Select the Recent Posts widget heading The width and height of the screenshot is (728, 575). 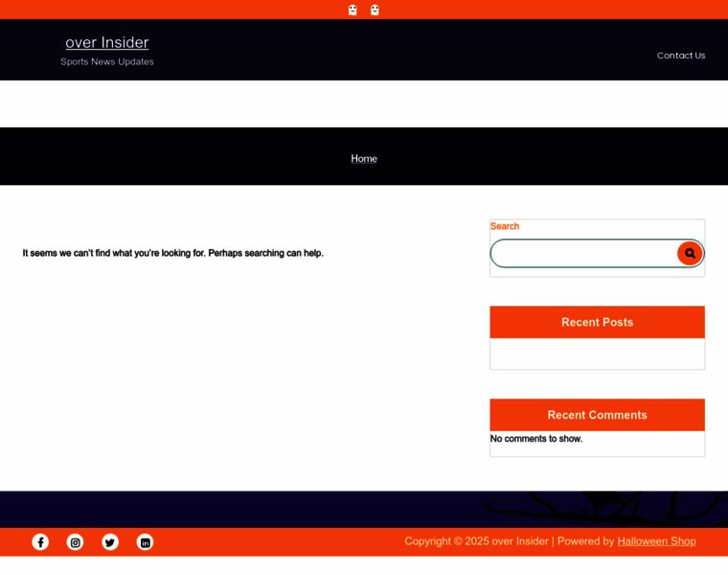click(x=597, y=322)
